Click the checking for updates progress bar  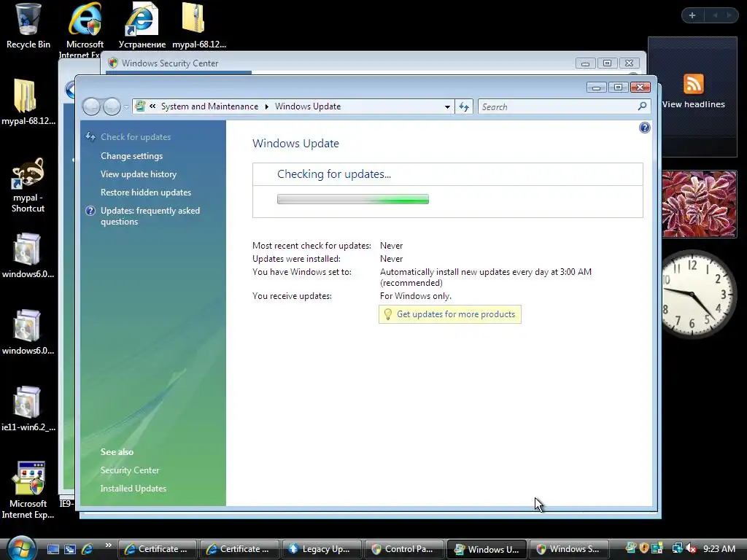pyautogui.click(x=353, y=199)
